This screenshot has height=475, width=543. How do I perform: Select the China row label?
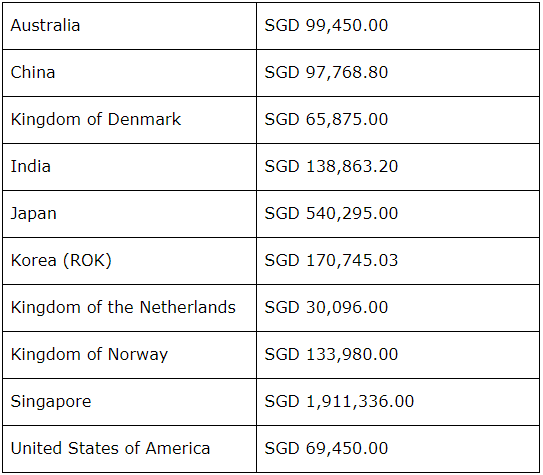coord(130,73)
